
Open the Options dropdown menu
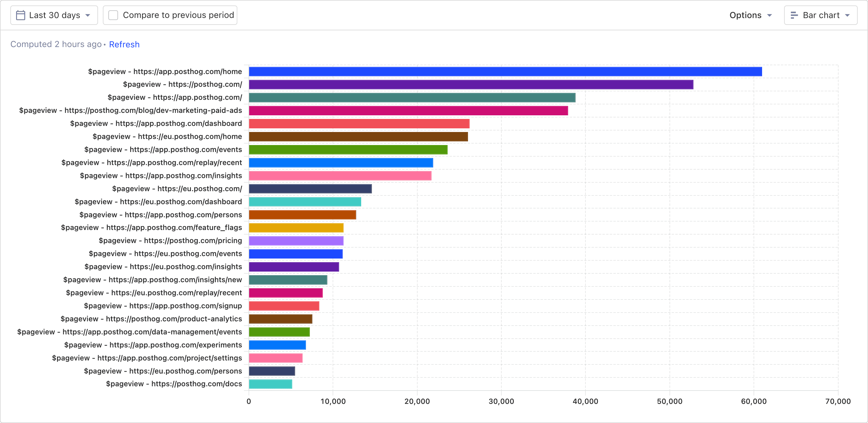(751, 15)
